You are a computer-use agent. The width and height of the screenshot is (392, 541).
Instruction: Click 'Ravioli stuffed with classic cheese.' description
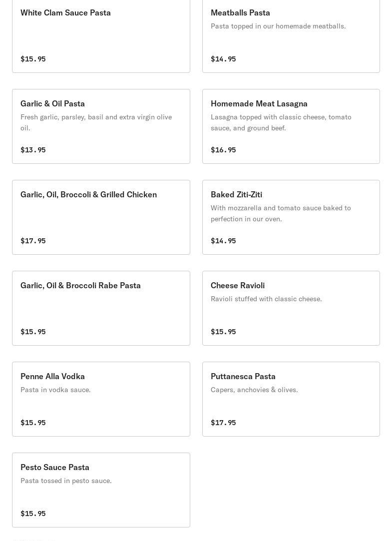(x=266, y=299)
